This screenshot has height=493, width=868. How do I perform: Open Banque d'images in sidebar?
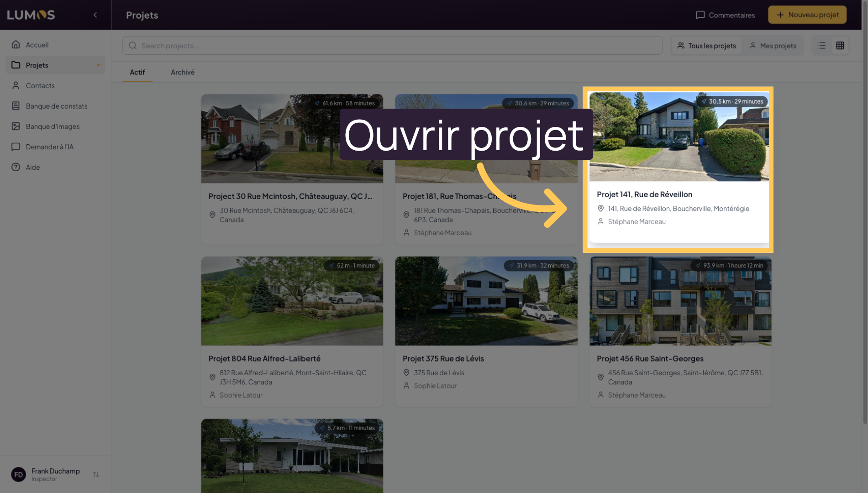click(55, 126)
